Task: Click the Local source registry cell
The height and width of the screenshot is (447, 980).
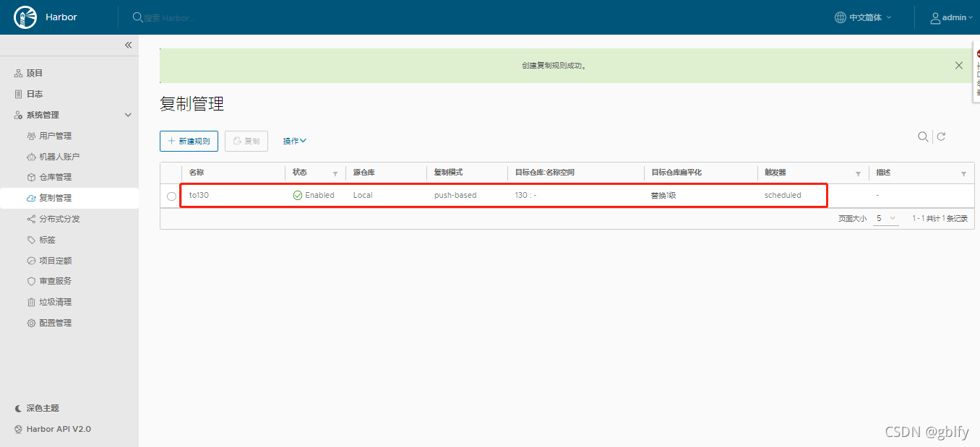Action: tap(363, 195)
